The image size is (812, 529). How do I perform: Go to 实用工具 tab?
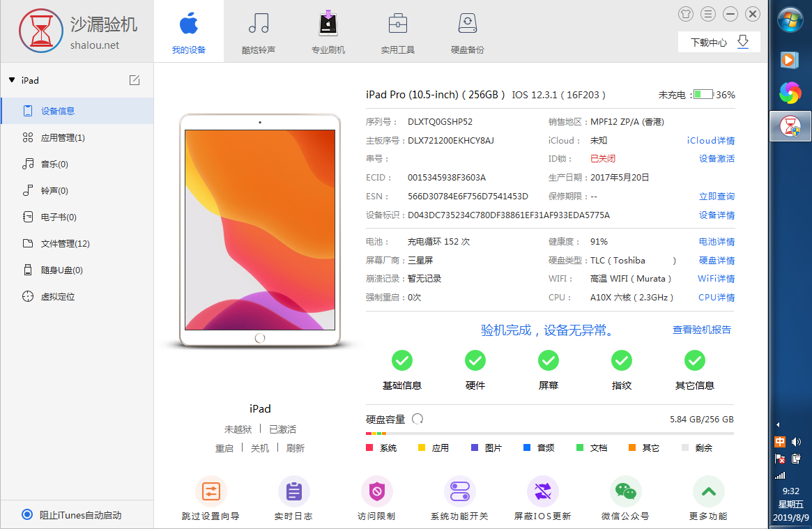coord(398,32)
